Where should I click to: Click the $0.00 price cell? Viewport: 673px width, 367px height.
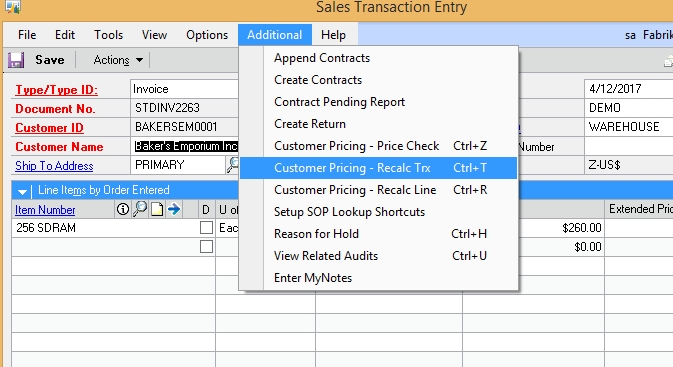click(561, 247)
